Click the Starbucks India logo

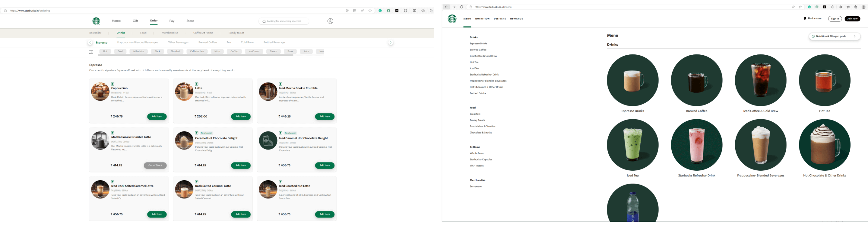click(96, 21)
